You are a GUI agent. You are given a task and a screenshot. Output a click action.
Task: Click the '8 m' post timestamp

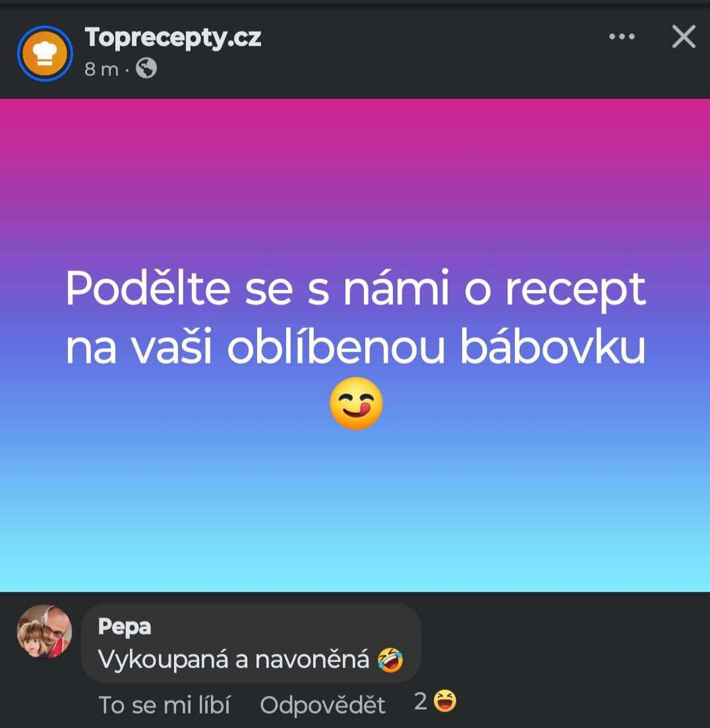101,69
